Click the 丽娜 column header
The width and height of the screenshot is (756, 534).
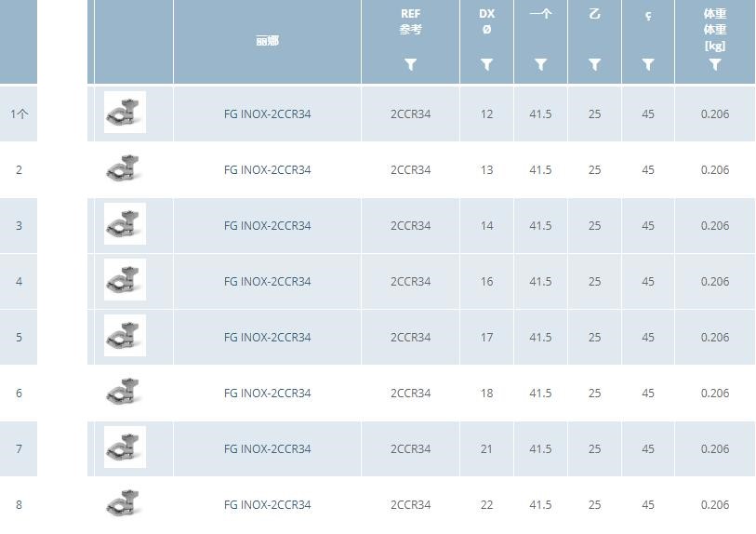coord(267,41)
